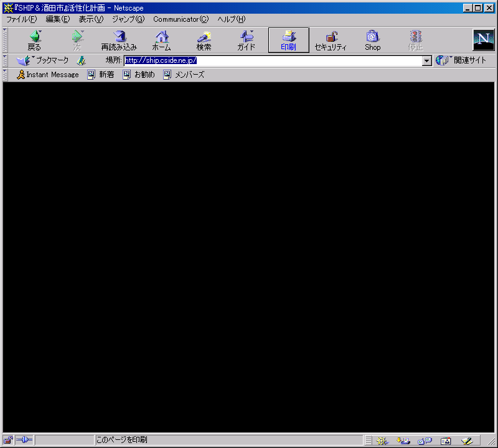
Task: Open Address Book from component bar
Action: (x=446, y=441)
